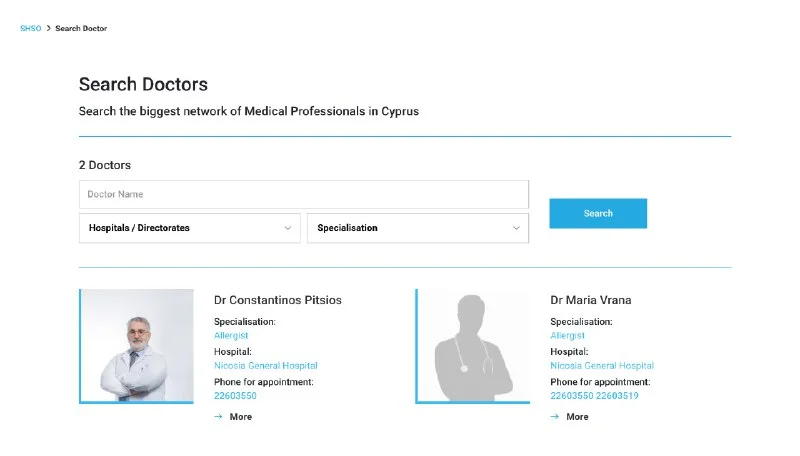Select the Search Doctor breadcrumb item
Screen dimensions: 800x456
coord(81,28)
